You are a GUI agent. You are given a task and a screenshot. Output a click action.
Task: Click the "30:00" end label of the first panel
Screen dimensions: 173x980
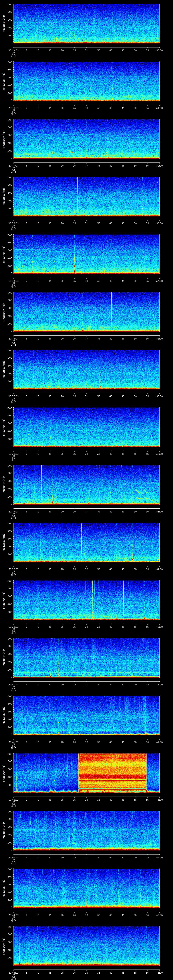pos(159,50)
